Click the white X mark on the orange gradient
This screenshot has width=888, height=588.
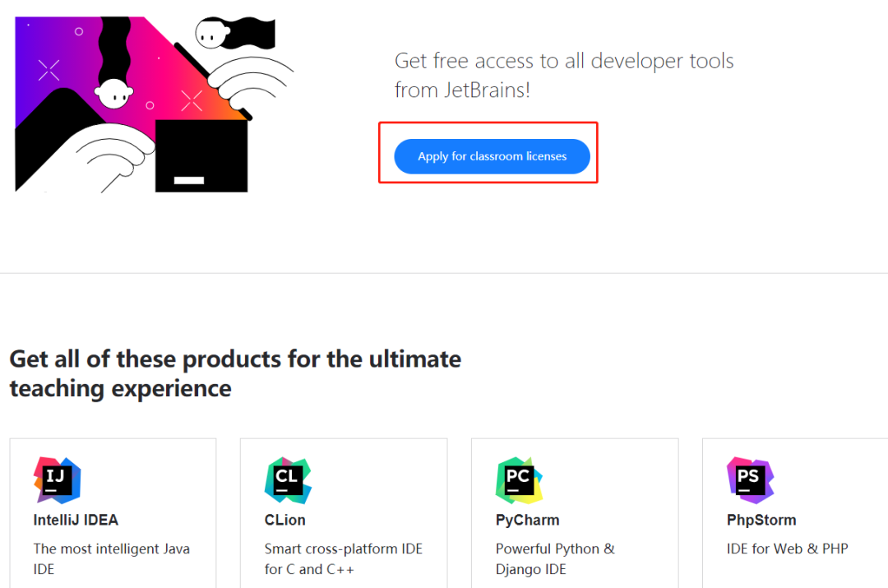[x=192, y=101]
